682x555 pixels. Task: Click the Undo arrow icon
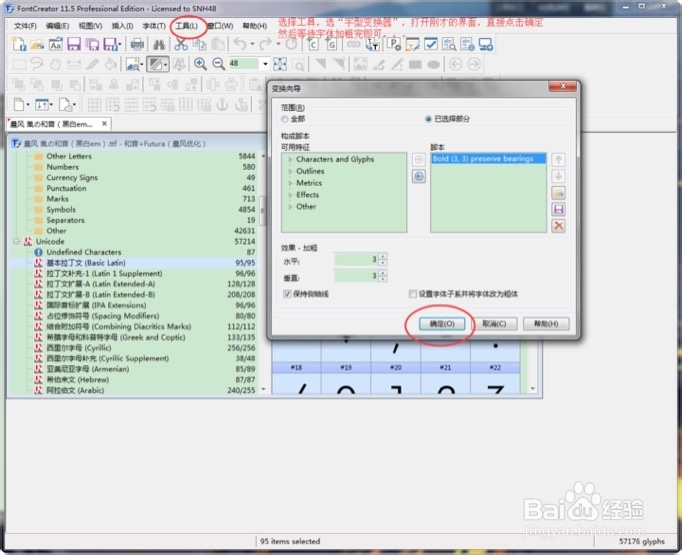pos(240,44)
